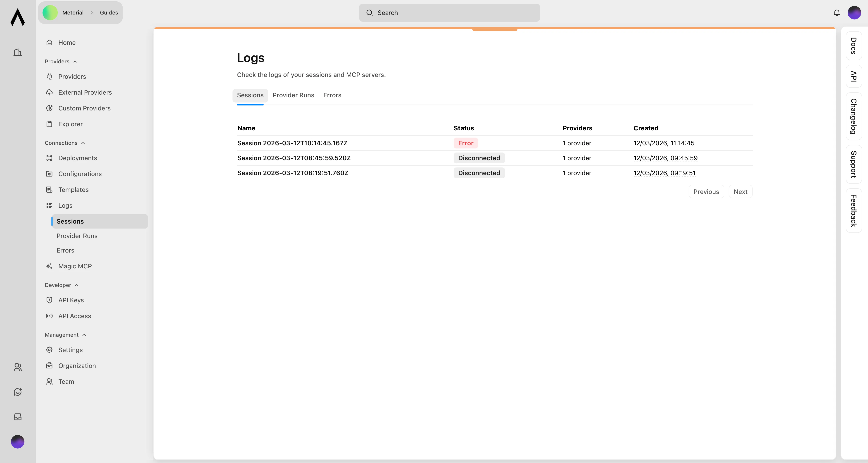
Task: Collapse the Developer section
Action: point(77,285)
